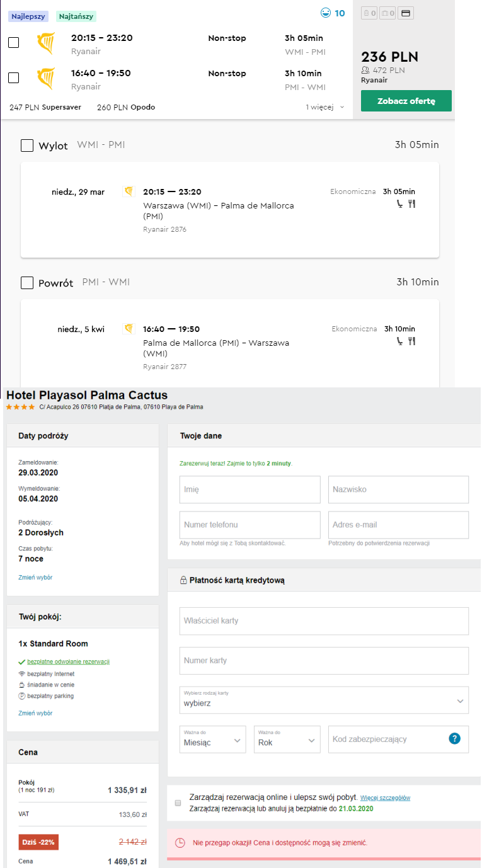
Task: Click the breakfast icon next to śniadanie w cenie
Action: click(22, 685)
